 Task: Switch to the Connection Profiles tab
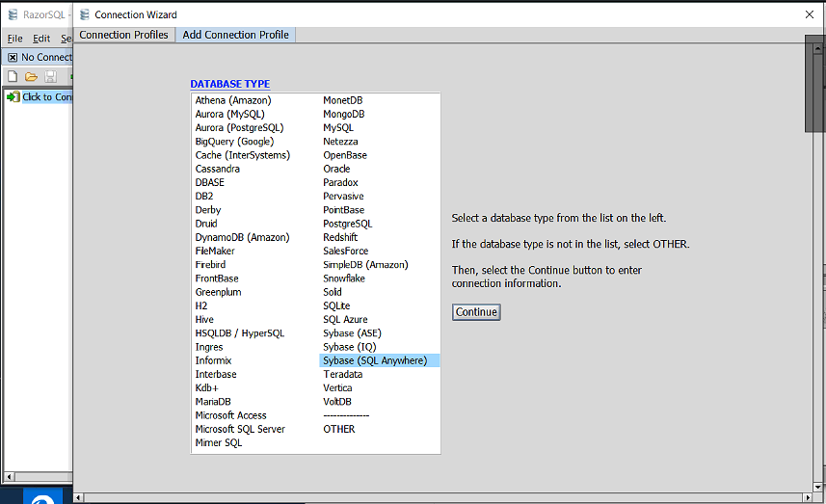[123, 35]
